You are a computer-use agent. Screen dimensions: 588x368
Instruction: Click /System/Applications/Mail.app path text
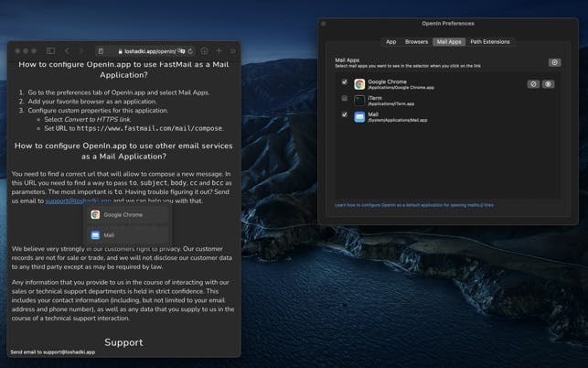(x=398, y=120)
